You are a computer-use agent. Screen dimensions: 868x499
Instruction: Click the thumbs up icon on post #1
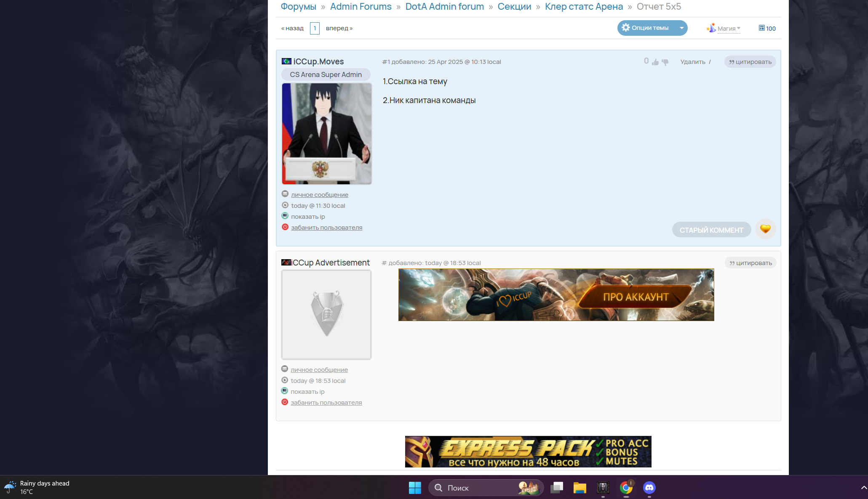pos(655,62)
